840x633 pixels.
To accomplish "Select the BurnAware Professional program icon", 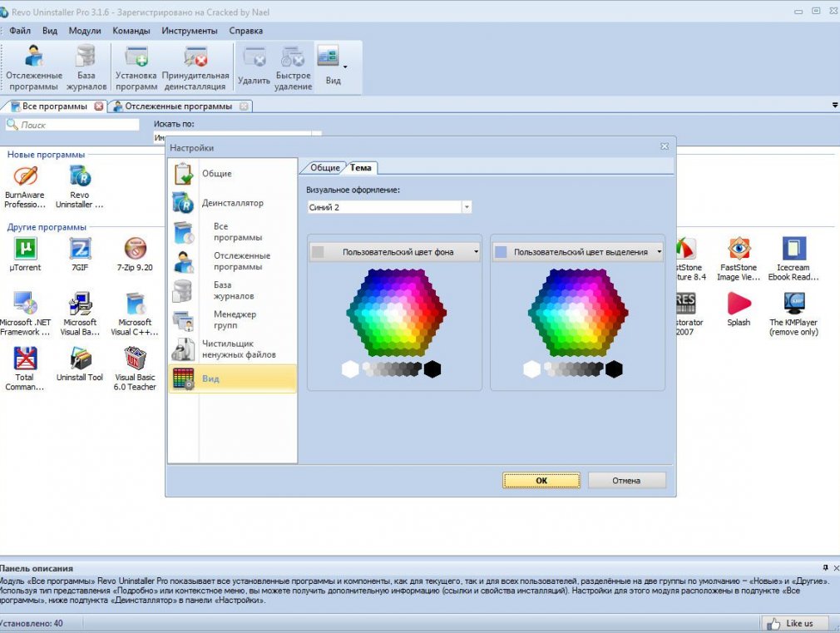I will 25,186.
